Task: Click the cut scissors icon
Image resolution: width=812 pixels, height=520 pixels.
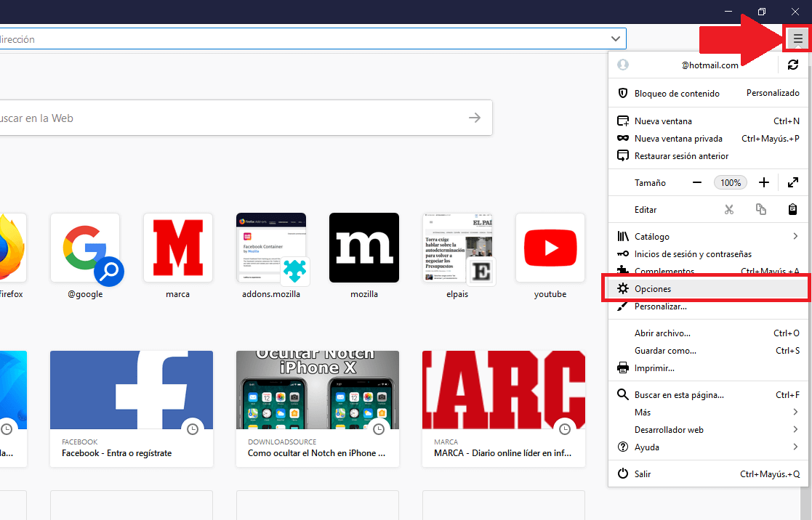Action: click(x=729, y=210)
